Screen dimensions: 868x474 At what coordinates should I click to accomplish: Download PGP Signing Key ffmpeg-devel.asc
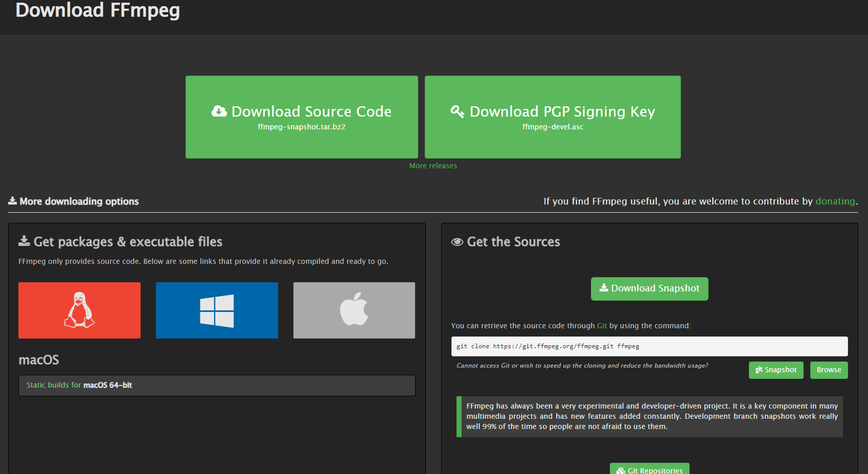coord(553,117)
